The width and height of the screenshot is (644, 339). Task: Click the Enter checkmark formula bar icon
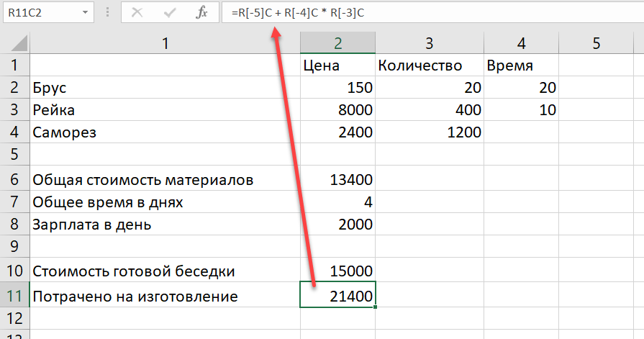click(x=170, y=12)
